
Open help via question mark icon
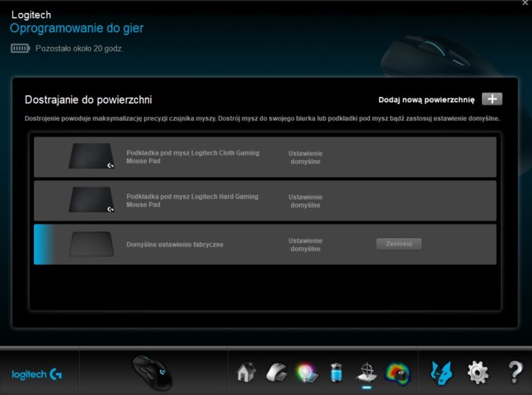(x=515, y=372)
